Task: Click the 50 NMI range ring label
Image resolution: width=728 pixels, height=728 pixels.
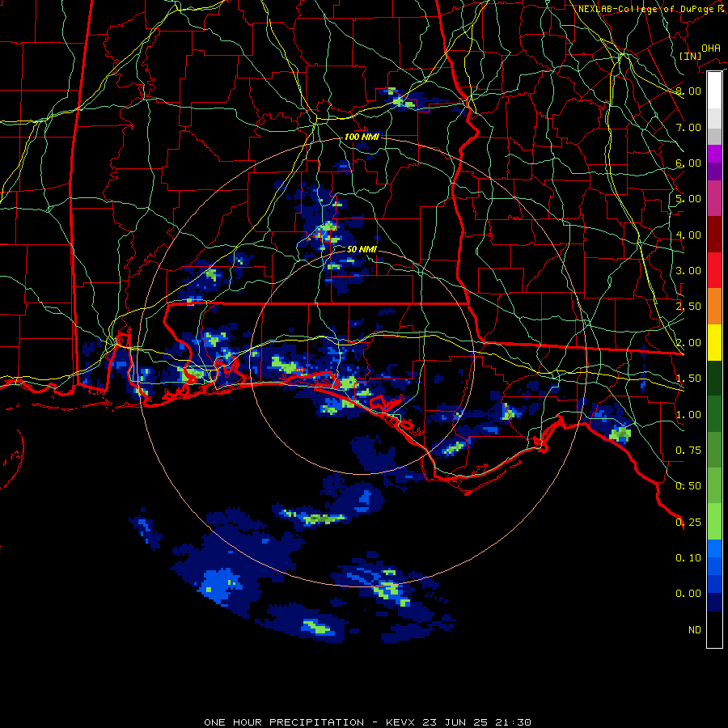Action: (362, 249)
